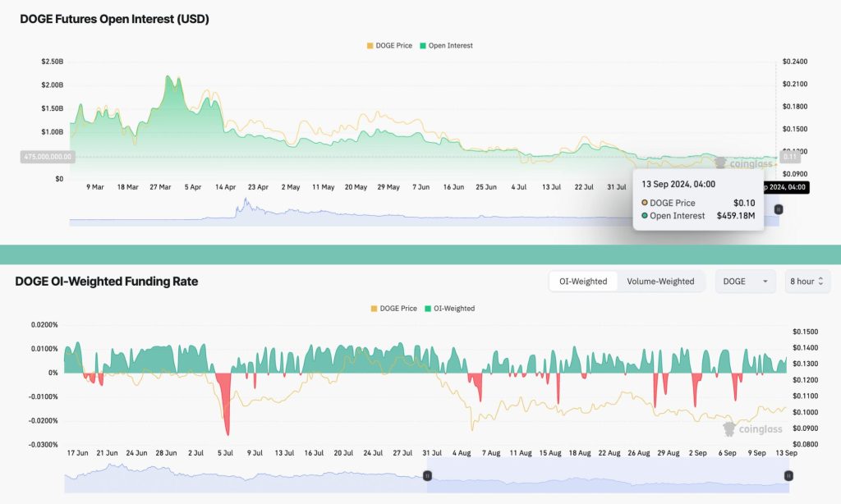Click the right handle of the Funding Rate range slider
Viewport: 841px width, 504px height.
click(x=788, y=475)
